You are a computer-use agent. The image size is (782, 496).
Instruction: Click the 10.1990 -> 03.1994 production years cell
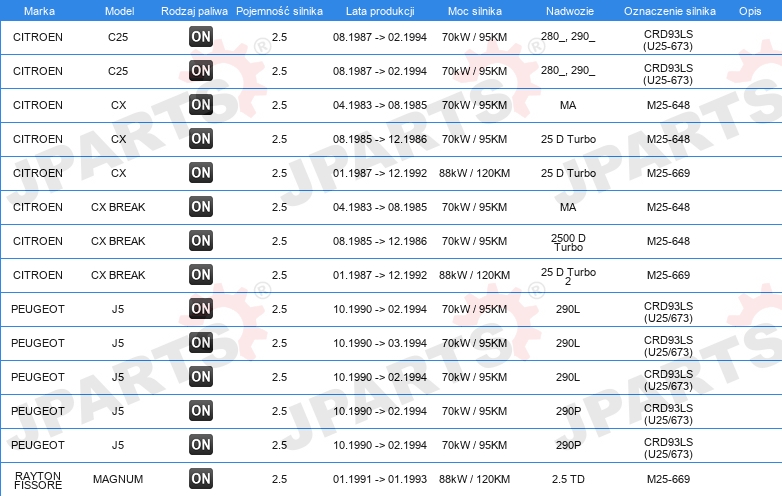coord(380,343)
